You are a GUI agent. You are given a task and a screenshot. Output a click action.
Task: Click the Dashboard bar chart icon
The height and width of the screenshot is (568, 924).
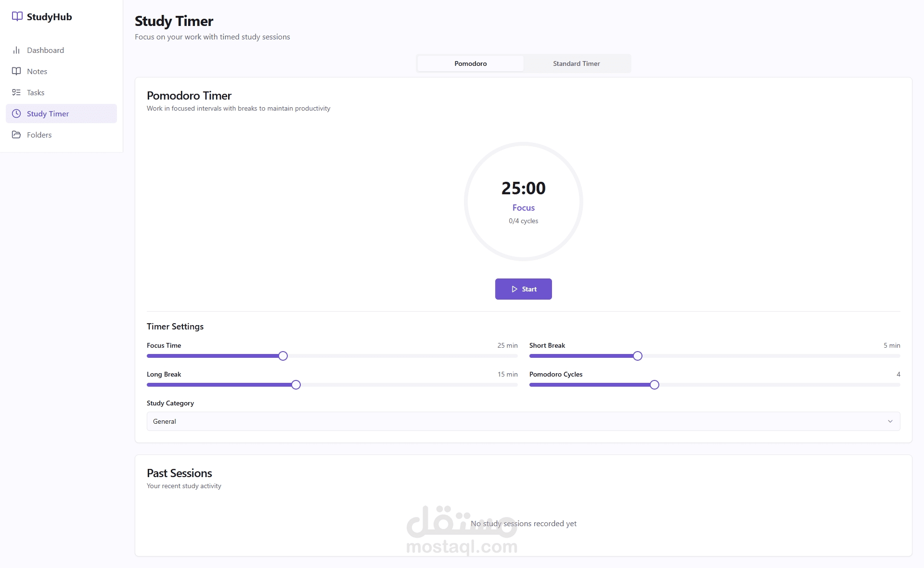coord(16,50)
